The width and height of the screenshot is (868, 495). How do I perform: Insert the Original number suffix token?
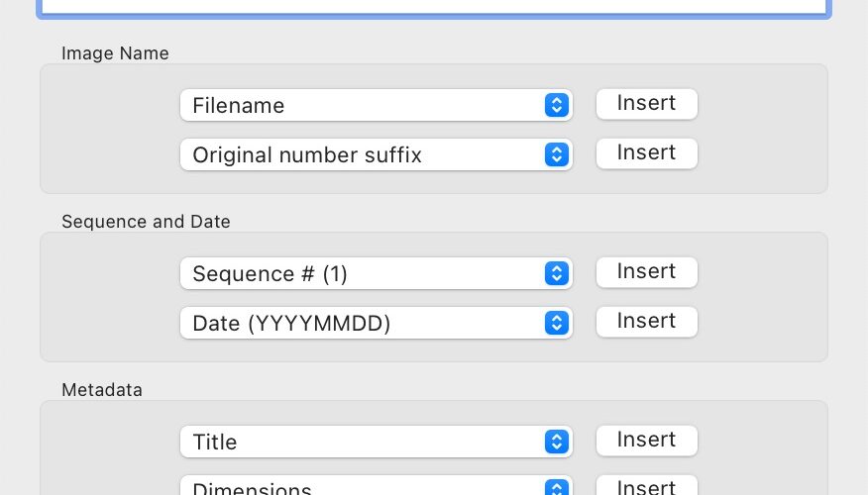point(647,153)
